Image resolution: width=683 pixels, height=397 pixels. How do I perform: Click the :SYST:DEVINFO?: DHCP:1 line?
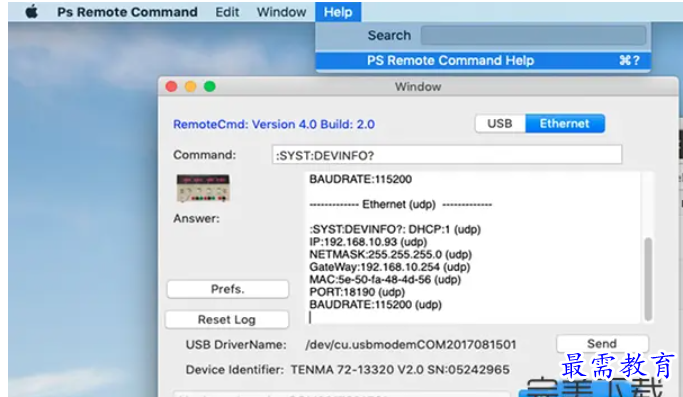(x=395, y=229)
